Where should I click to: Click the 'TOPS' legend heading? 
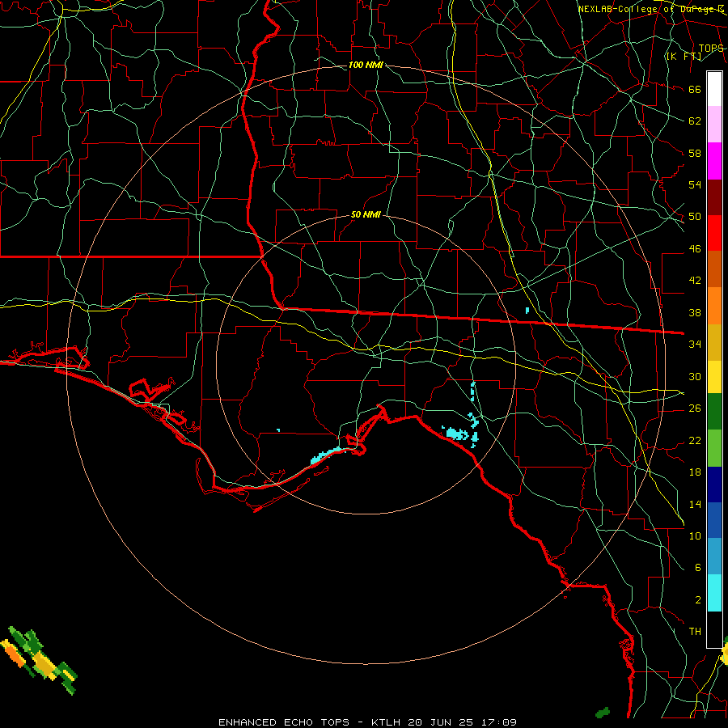(x=711, y=49)
